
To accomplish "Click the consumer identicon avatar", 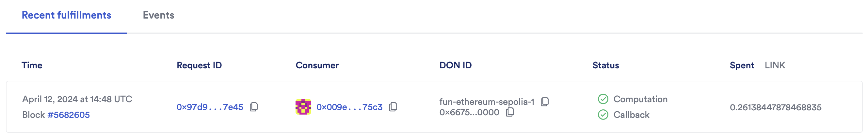I will coord(303,107).
